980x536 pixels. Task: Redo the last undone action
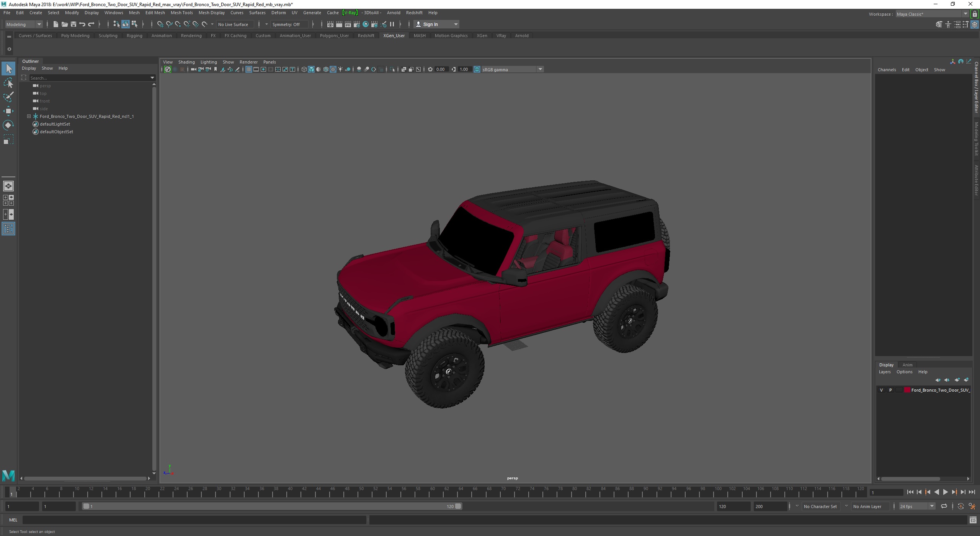pos(91,24)
